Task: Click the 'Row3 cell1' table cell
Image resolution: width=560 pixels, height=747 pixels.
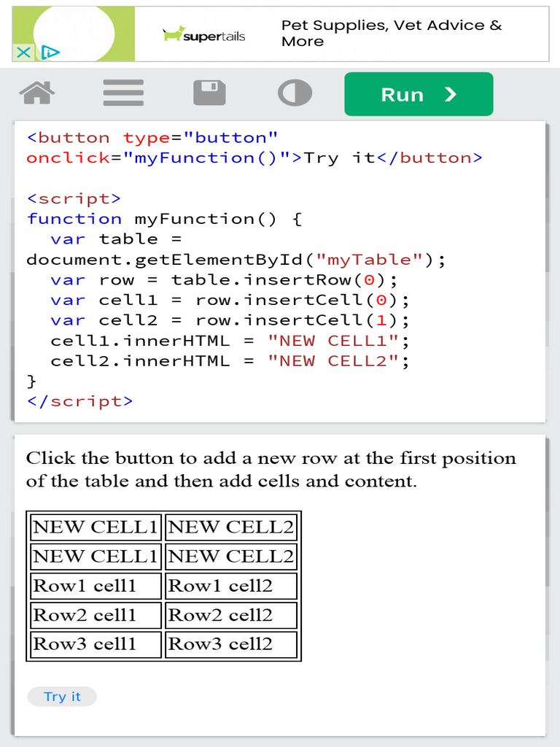Action: (x=96, y=644)
